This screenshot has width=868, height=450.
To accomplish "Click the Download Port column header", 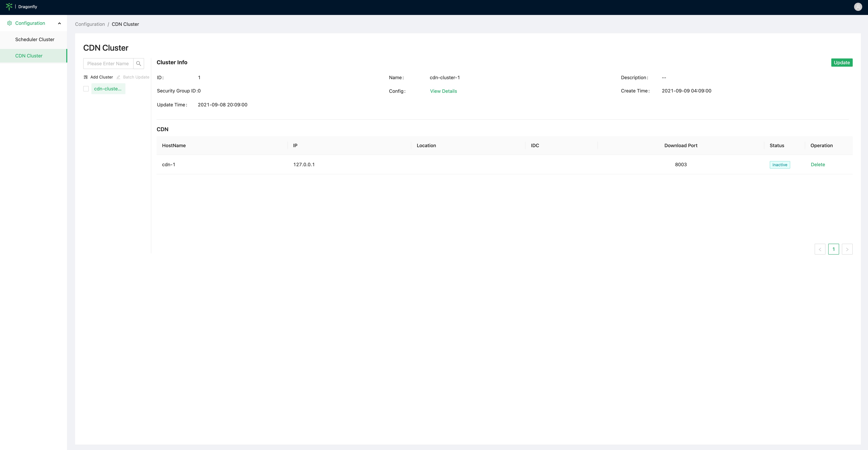I will point(681,146).
